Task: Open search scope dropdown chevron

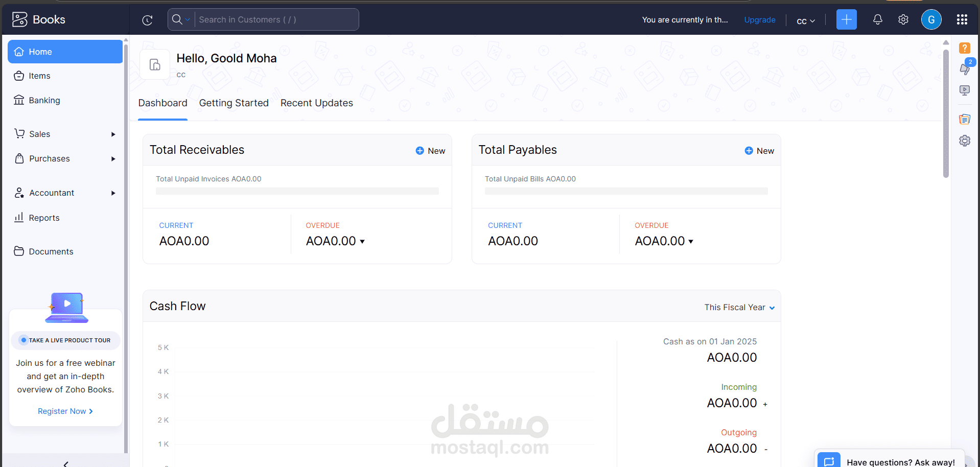Action: [188, 20]
